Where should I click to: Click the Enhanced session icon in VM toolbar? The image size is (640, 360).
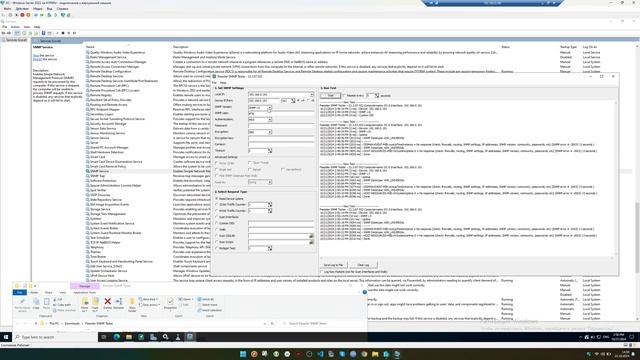(63, 15)
